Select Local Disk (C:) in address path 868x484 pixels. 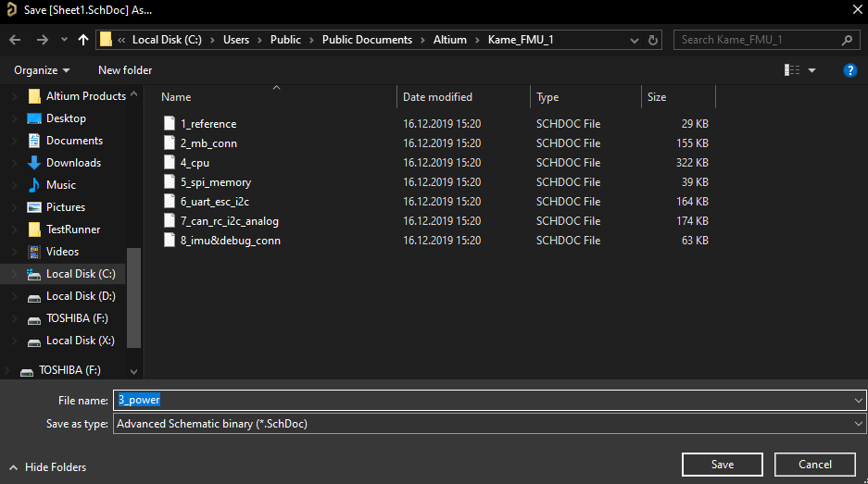167,40
